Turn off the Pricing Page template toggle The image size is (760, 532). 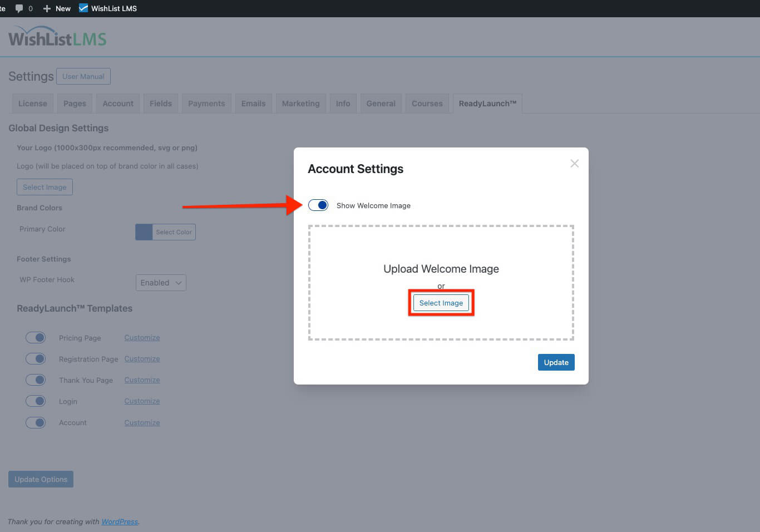pyautogui.click(x=36, y=337)
